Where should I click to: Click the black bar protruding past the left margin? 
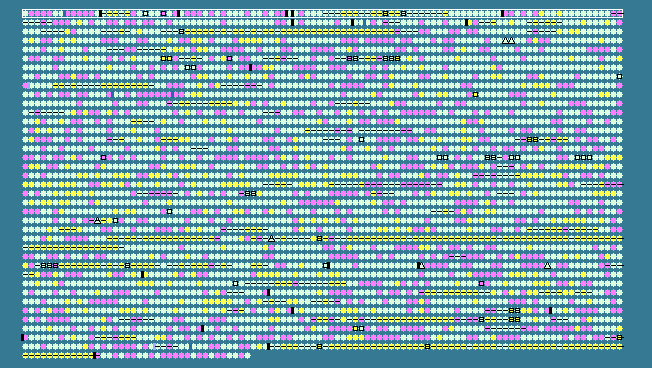tap(22, 337)
